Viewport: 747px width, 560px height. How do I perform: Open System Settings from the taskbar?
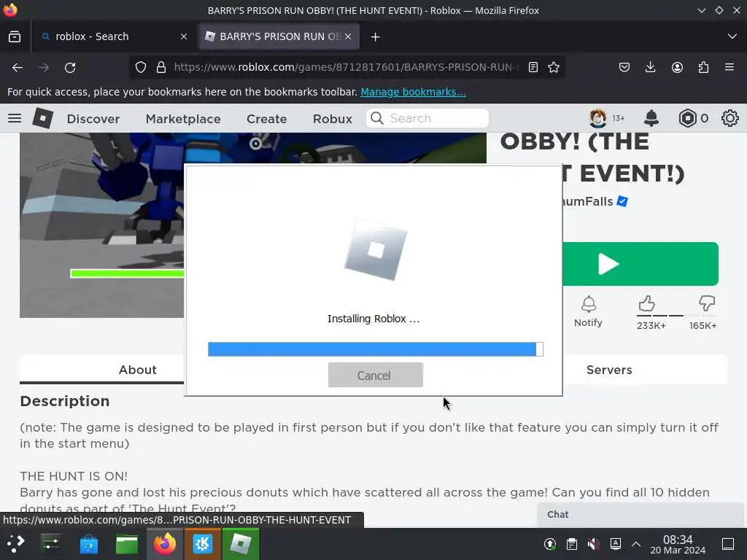pyautogui.click(x=50, y=543)
